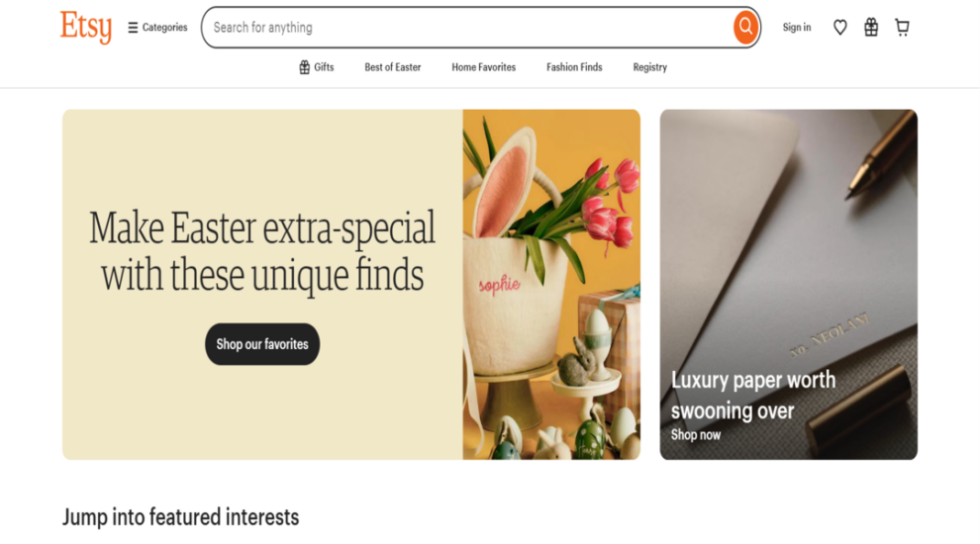Open the Easter bunny basket image
The height and width of the screenshot is (544, 980).
click(x=551, y=285)
